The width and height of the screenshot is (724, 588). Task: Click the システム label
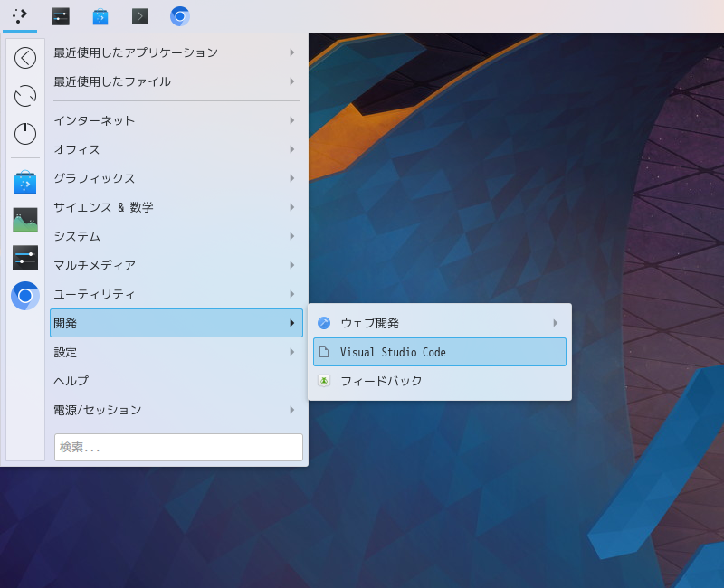click(x=77, y=236)
